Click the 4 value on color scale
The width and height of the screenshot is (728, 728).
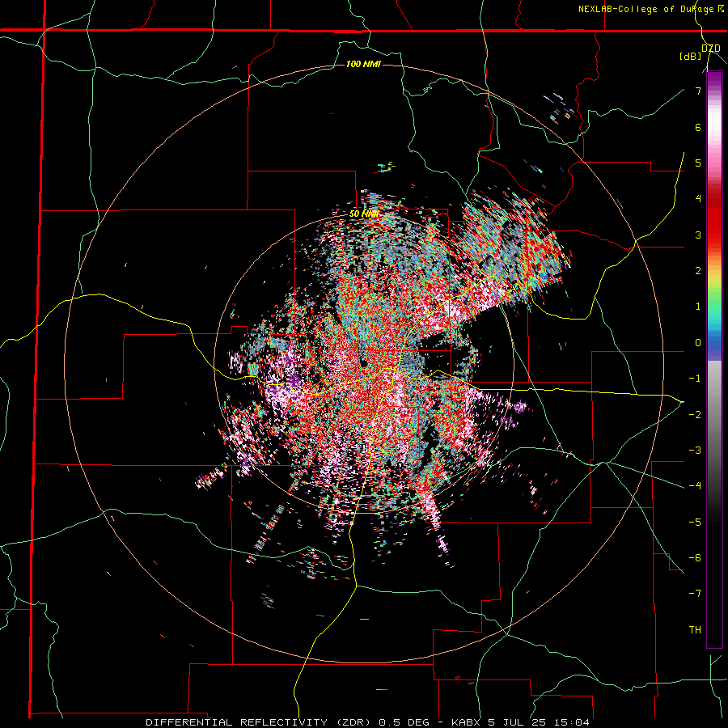(x=698, y=199)
